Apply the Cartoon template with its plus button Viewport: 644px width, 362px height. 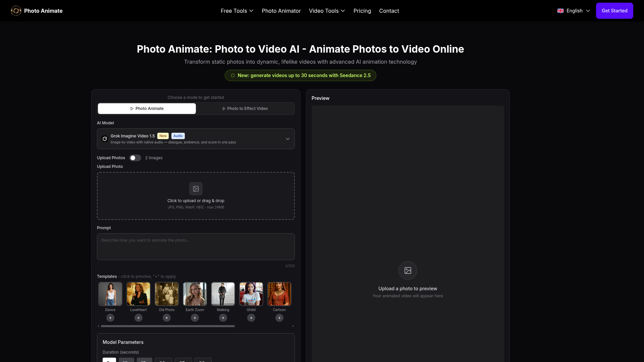tap(279, 318)
